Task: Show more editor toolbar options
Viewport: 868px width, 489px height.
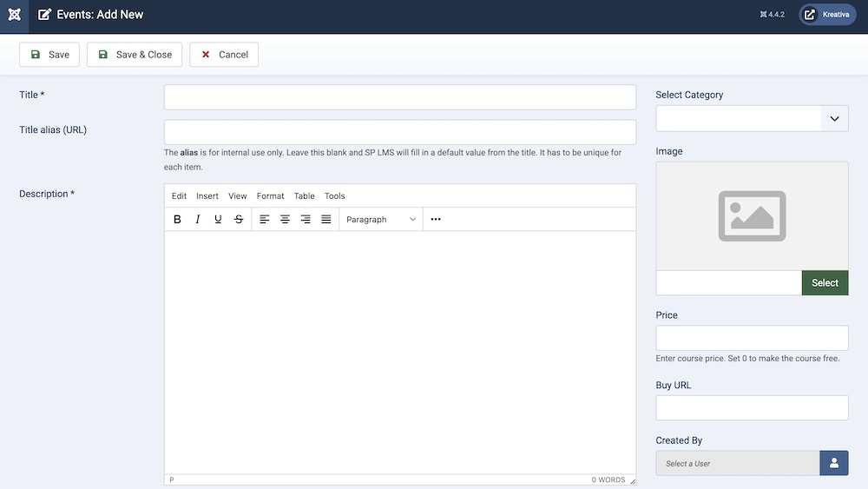Action: pos(436,220)
